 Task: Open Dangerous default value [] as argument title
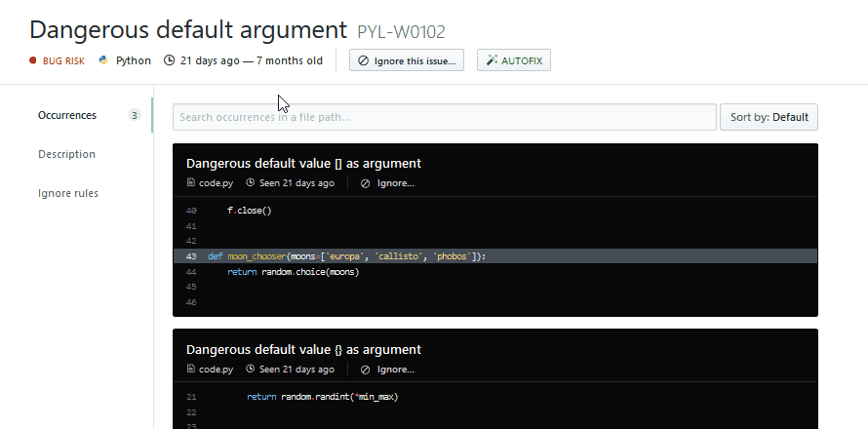coord(303,163)
